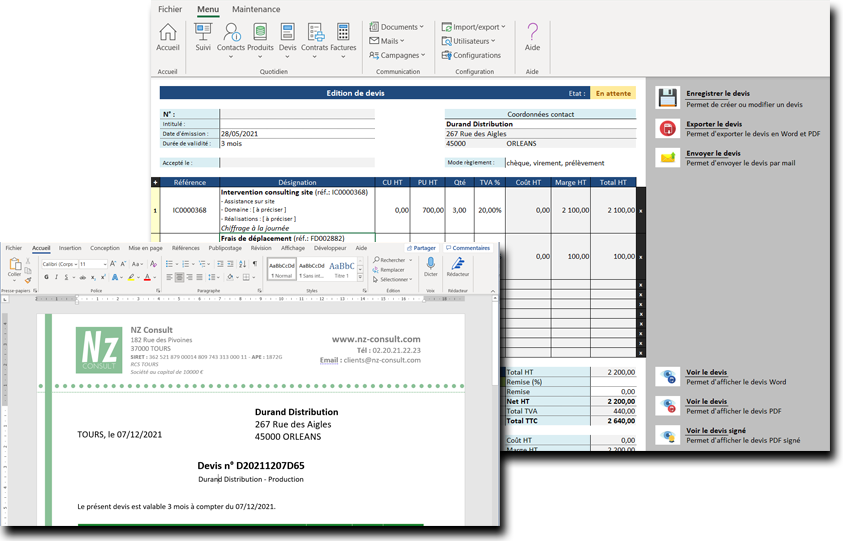
Task: Click the Coller paste icon in Word
Action: pos(15,264)
